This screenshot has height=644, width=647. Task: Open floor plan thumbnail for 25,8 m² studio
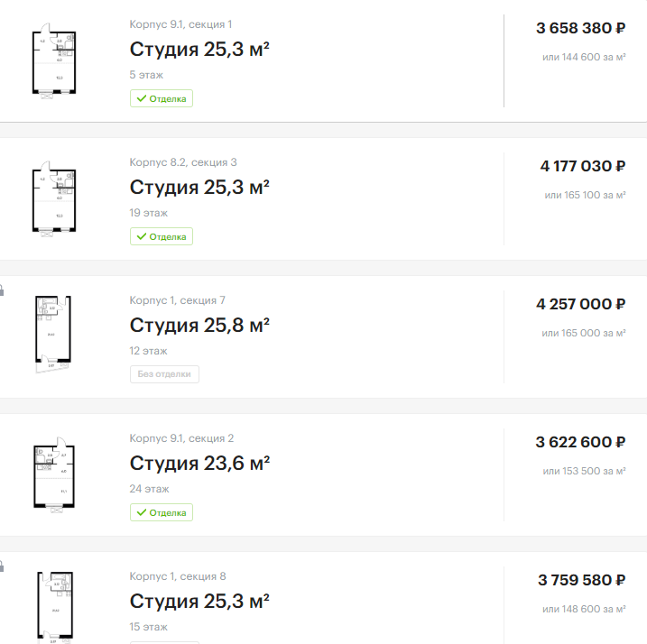[53, 333]
